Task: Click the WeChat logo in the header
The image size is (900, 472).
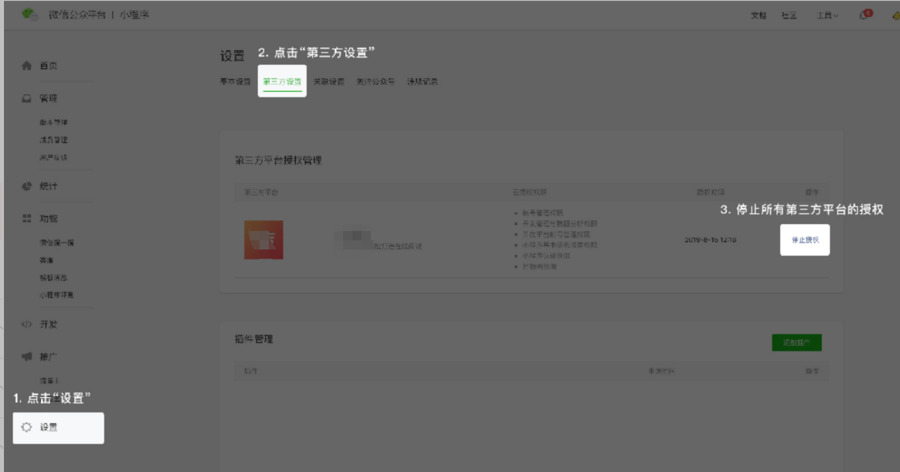Action: [x=30, y=15]
